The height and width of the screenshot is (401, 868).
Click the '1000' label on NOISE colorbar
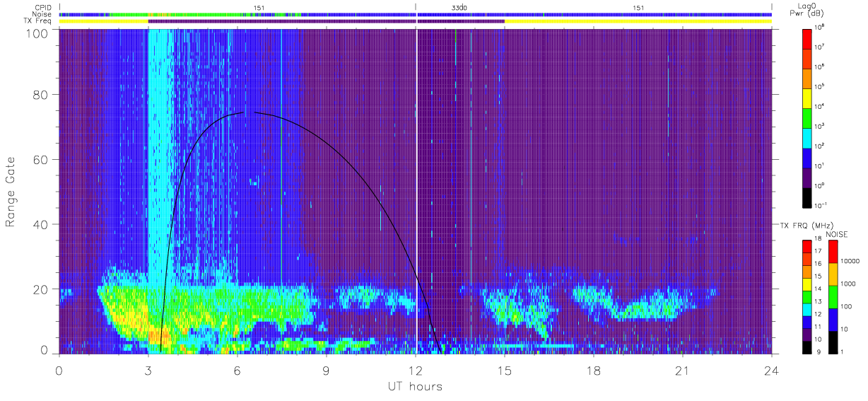pos(849,284)
